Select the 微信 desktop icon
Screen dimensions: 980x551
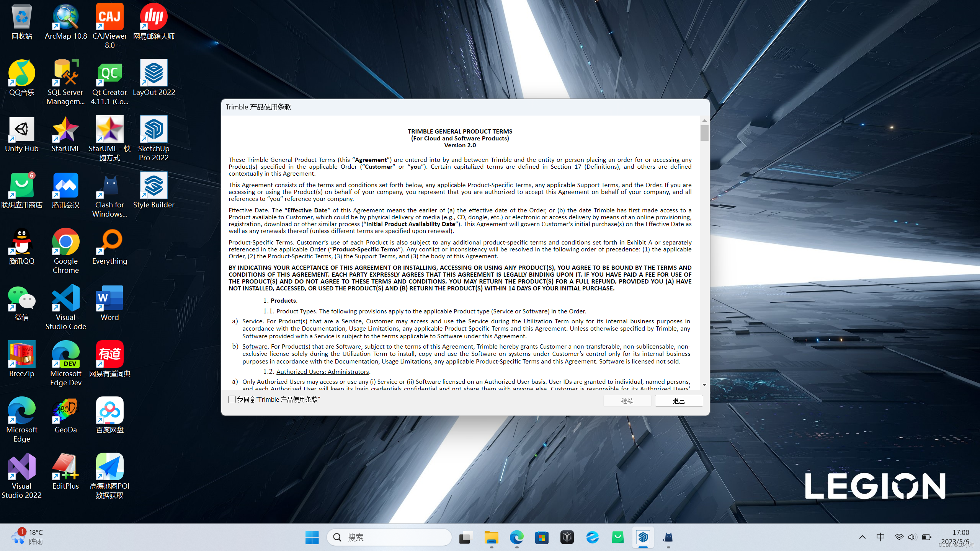coord(22,303)
